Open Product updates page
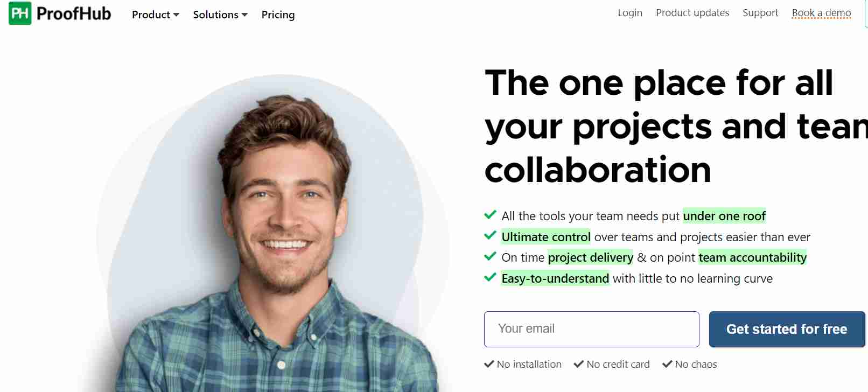 click(692, 12)
